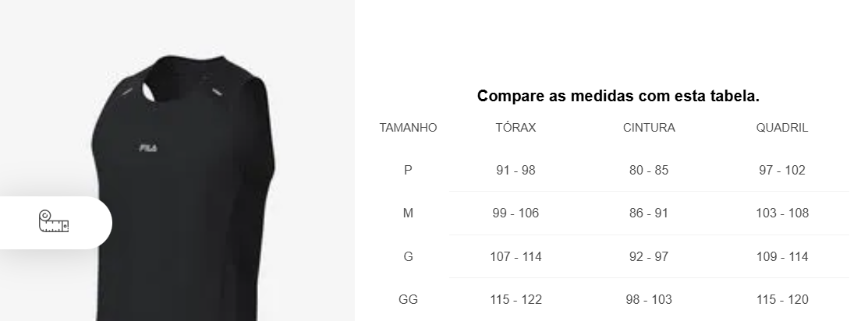Viewport: 868px width, 321px height.
Task: Select the TÓRAX column header
Action: (x=515, y=128)
